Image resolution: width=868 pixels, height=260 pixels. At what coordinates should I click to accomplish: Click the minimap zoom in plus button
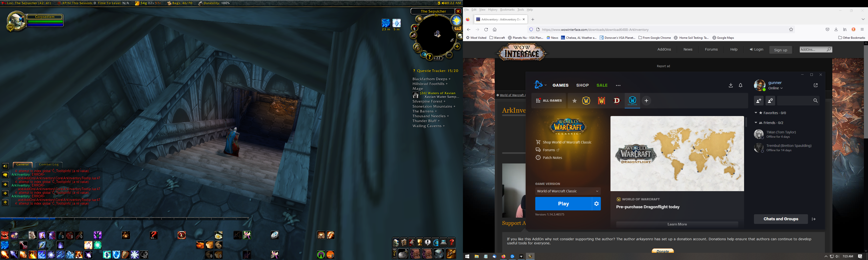[457, 46]
